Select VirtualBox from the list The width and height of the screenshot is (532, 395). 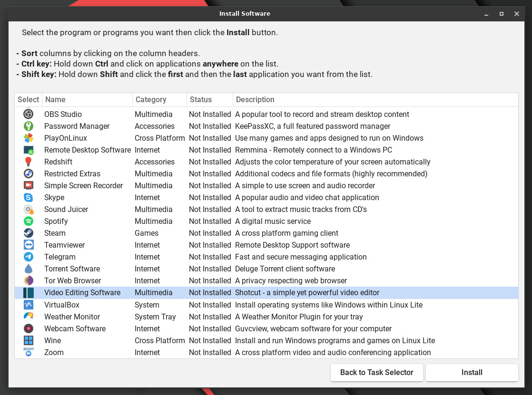pyautogui.click(x=62, y=305)
